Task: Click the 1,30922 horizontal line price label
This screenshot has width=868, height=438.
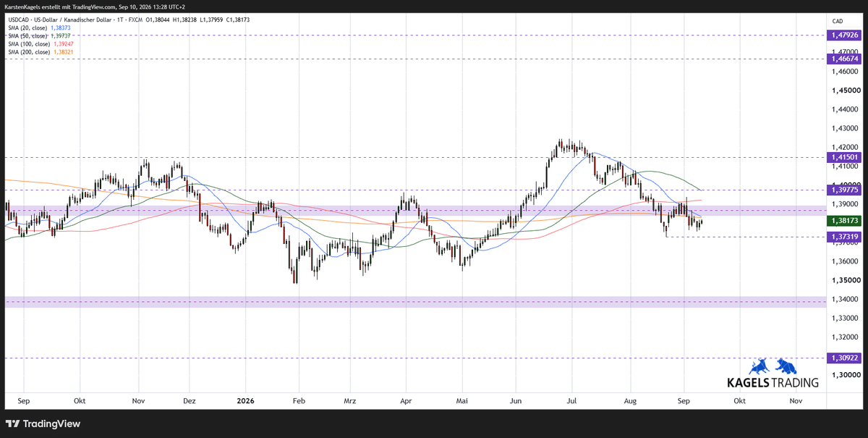Action: (x=844, y=358)
